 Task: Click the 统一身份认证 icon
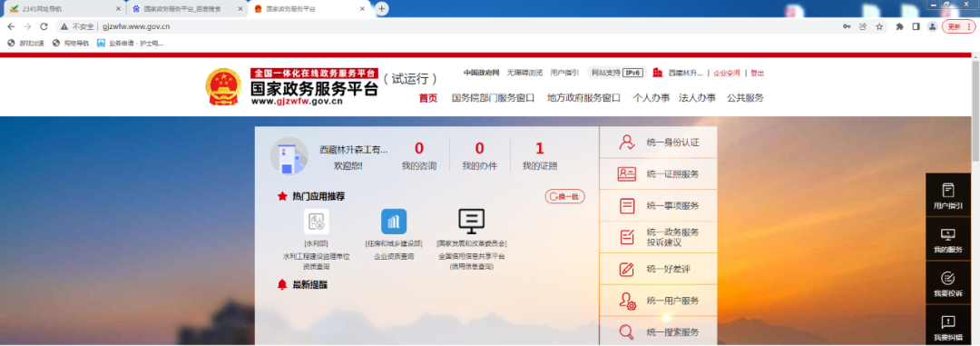(626, 143)
